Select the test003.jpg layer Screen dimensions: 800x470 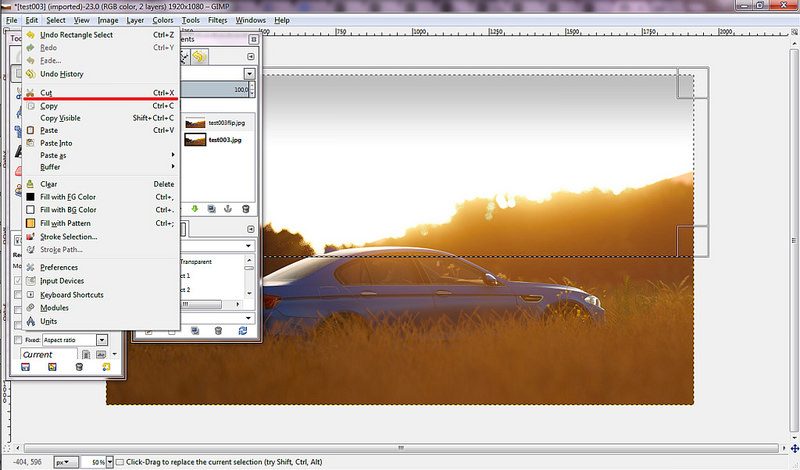[218, 140]
